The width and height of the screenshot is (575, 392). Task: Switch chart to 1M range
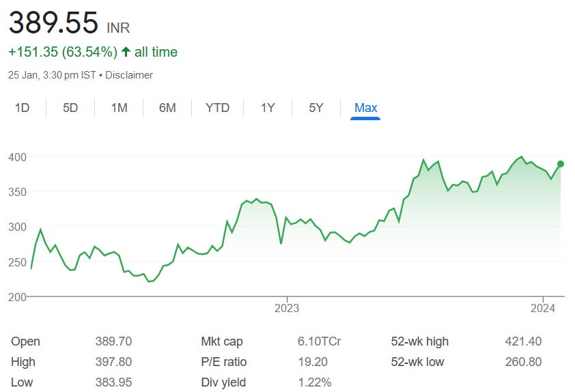click(x=120, y=108)
